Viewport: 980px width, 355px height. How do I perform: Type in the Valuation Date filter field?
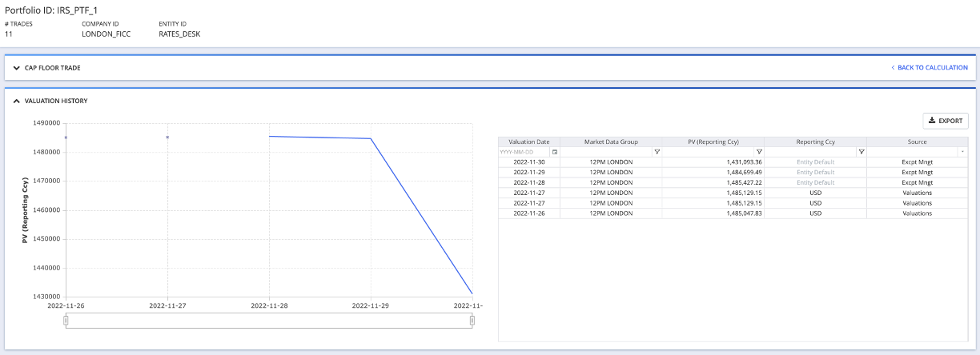(524, 151)
